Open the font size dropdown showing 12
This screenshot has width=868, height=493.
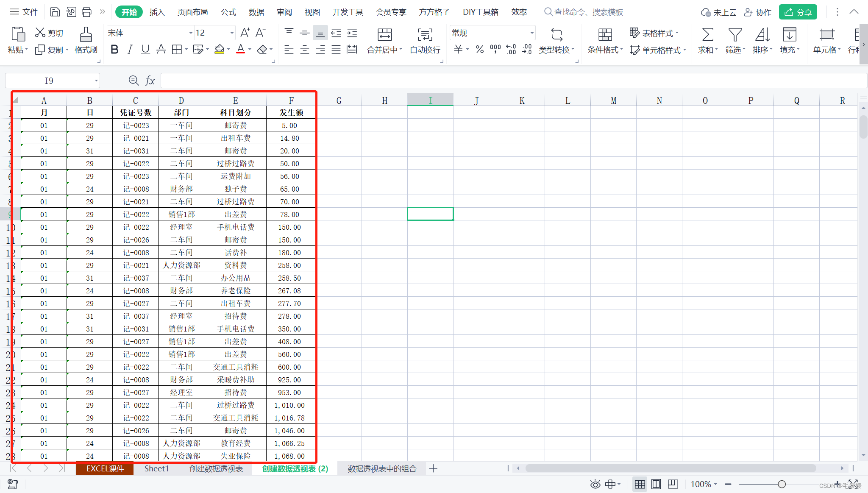coord(232,33)
